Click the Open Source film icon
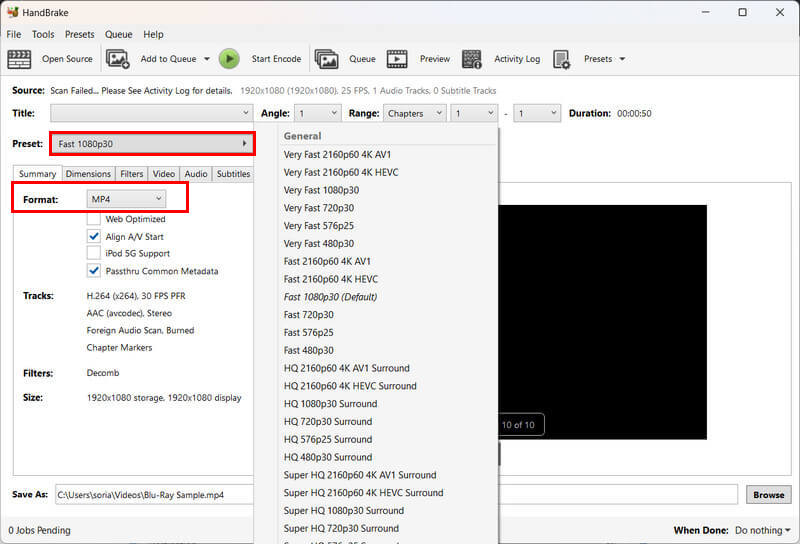The width and height of the screenshot is (800, 544). pos(20,59)
